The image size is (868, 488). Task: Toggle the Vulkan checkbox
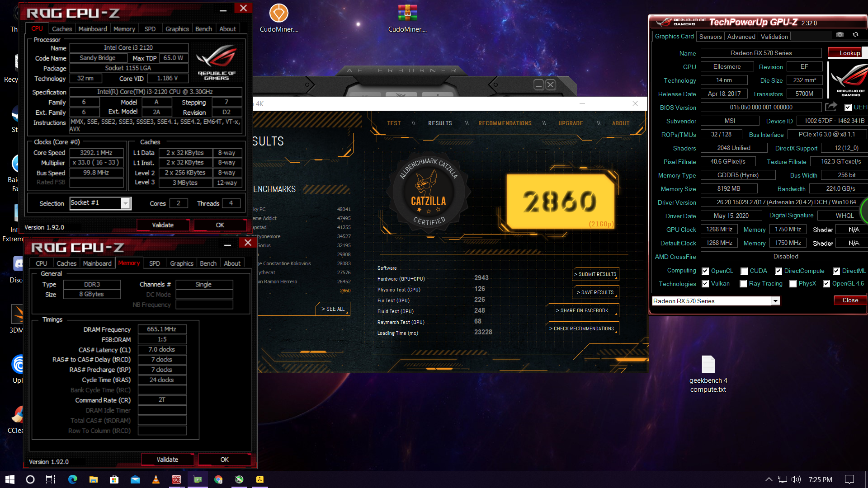(x=705, y=284)
